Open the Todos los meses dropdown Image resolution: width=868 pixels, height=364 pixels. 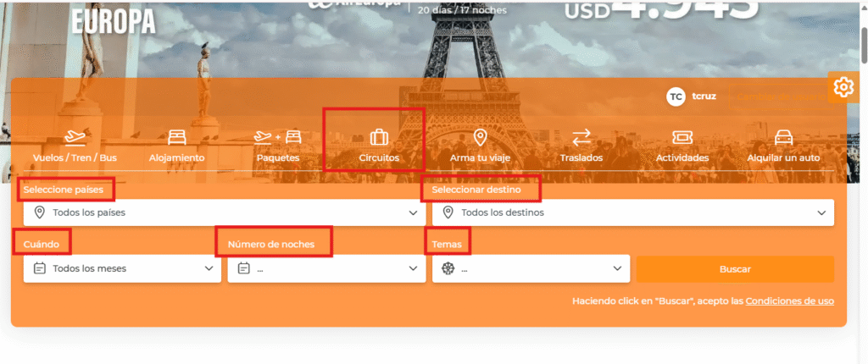[x=122, y=268]
